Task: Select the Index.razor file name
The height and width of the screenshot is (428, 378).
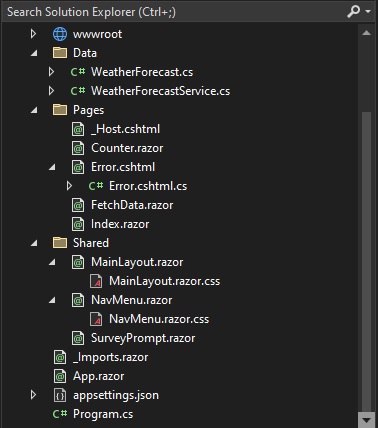Action: (x=120, y=224)
